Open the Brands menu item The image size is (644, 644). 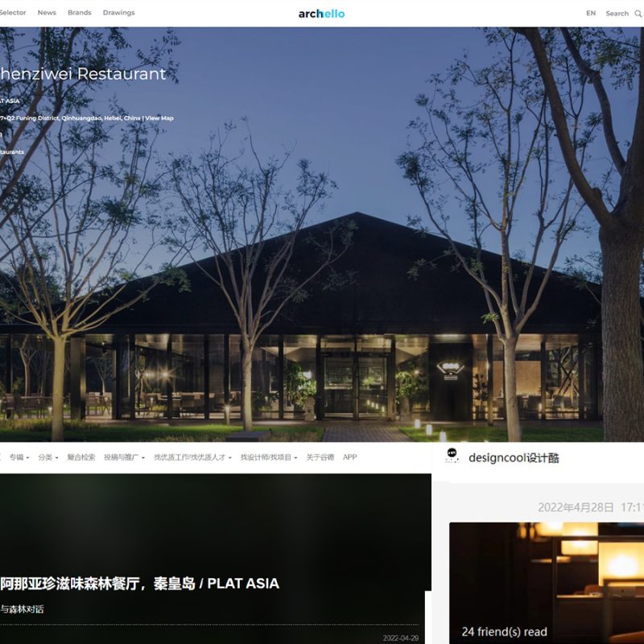(x=79, y=13)
